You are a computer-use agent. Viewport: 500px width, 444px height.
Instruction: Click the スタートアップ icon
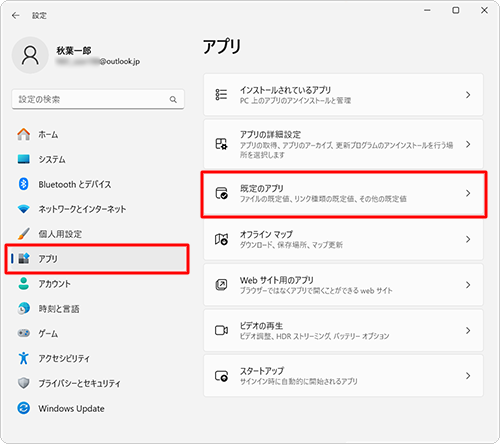pos(221,376)
